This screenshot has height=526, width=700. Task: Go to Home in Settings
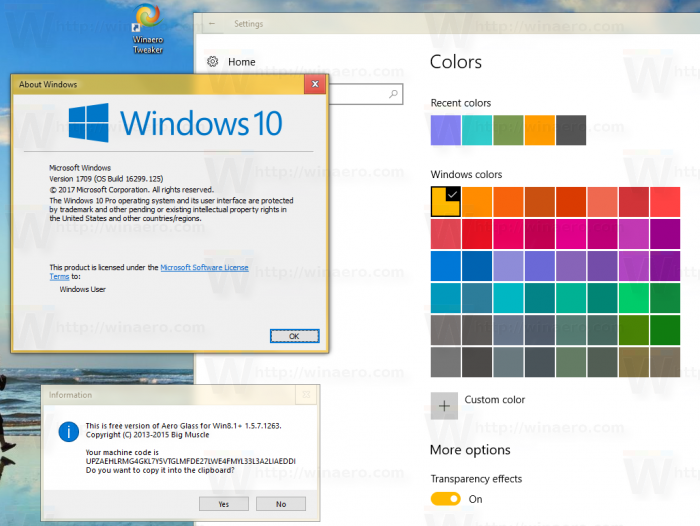click(x=242, y=62)
